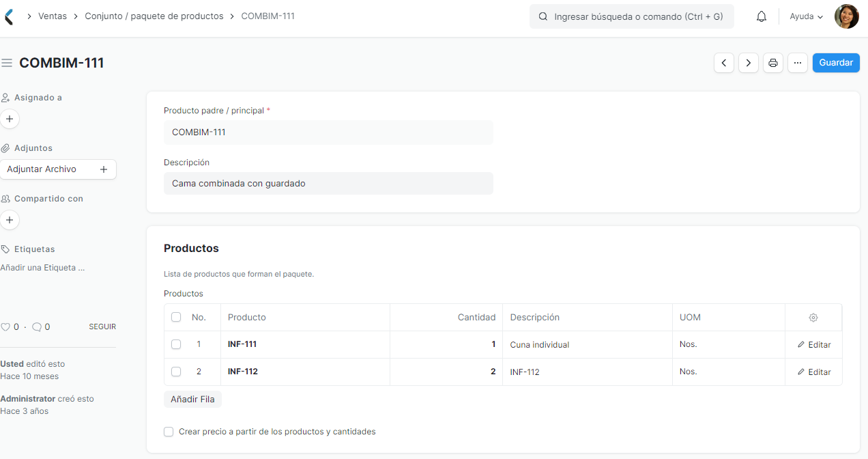Click the search magnifier icon
The height and width of the screenshot is (459, 868).
click(x=543, y=16)
